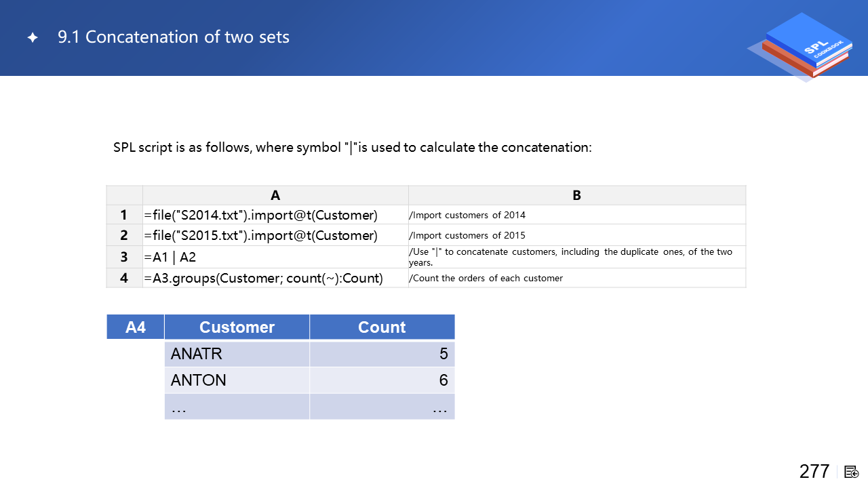
Task: Select the "=A1 | A2" cell
Action: 170,257
